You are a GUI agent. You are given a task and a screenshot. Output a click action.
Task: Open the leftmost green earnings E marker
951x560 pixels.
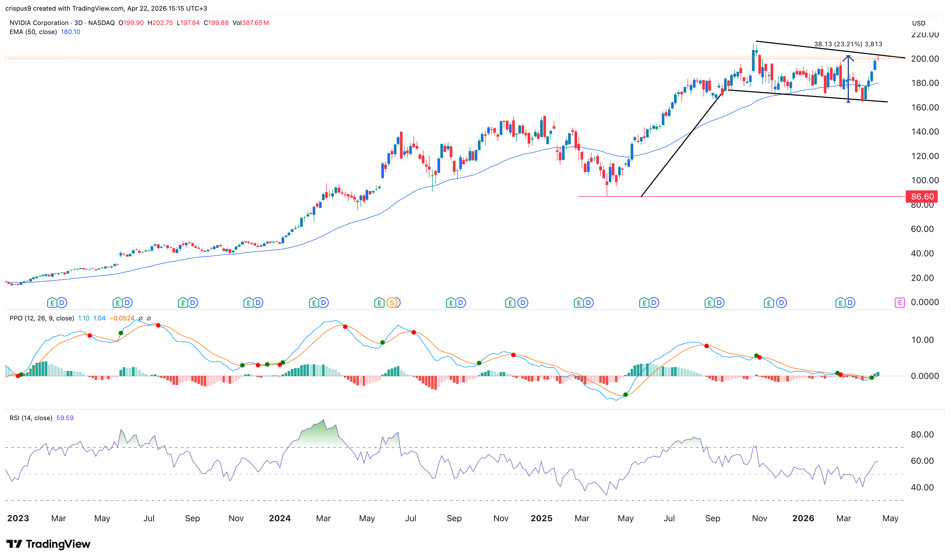tap(52, 303)
